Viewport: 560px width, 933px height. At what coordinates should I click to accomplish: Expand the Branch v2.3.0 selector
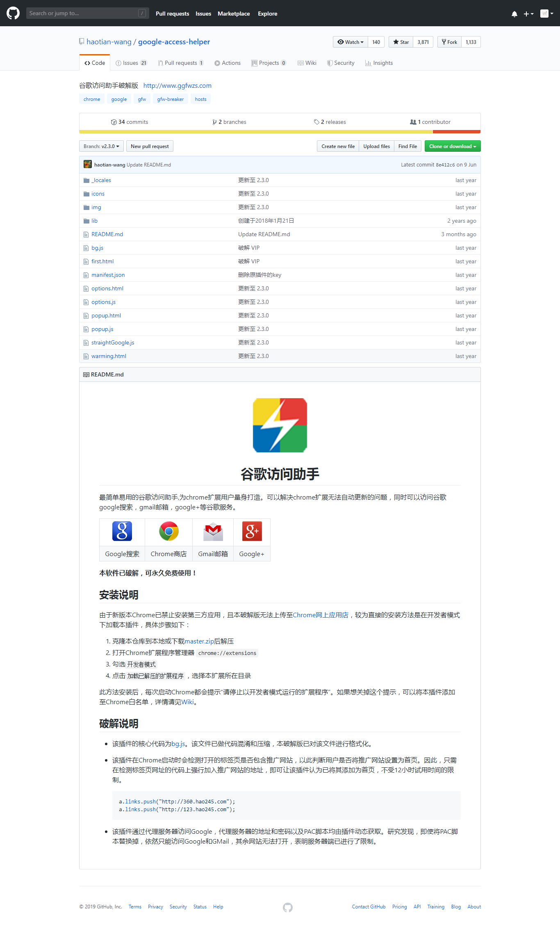pyautogui.click(x=101, y=146)
